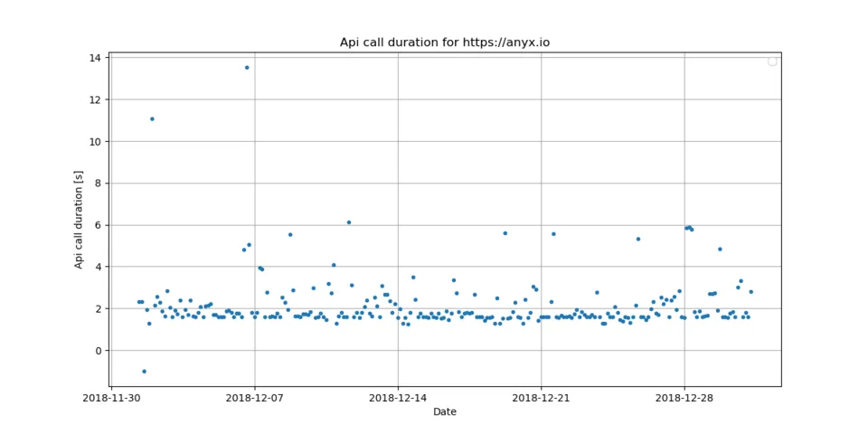Click the x-axis tick label 2018-12-14
The image size is (868, 434).
click(398, 398)
